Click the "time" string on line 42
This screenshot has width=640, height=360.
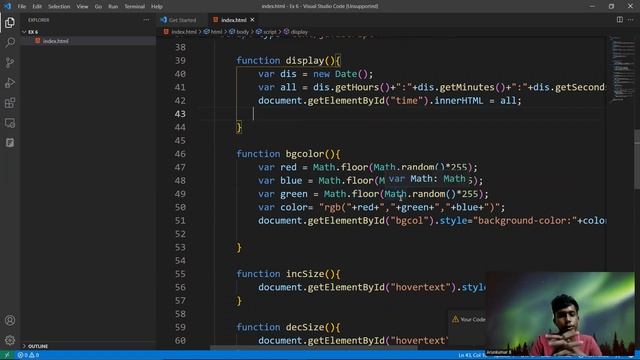point(407,101)
